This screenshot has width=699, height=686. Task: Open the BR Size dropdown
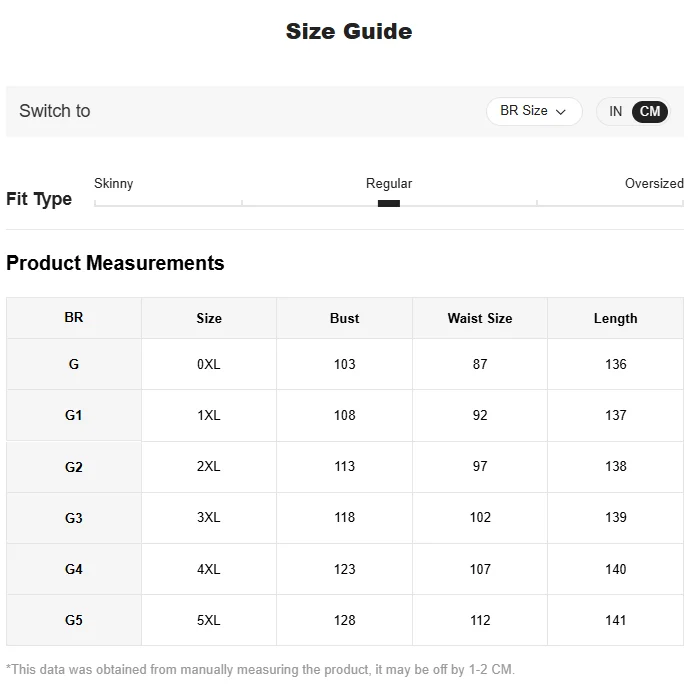point(533,111)
